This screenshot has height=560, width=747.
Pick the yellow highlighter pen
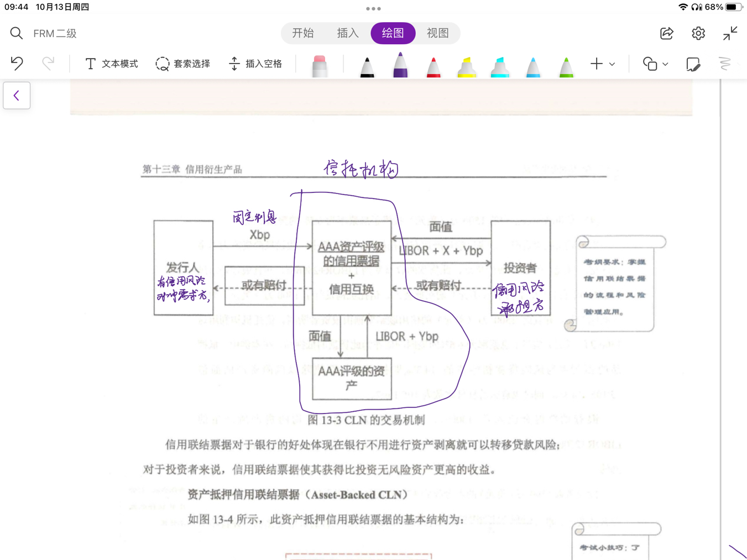point(467,66)
